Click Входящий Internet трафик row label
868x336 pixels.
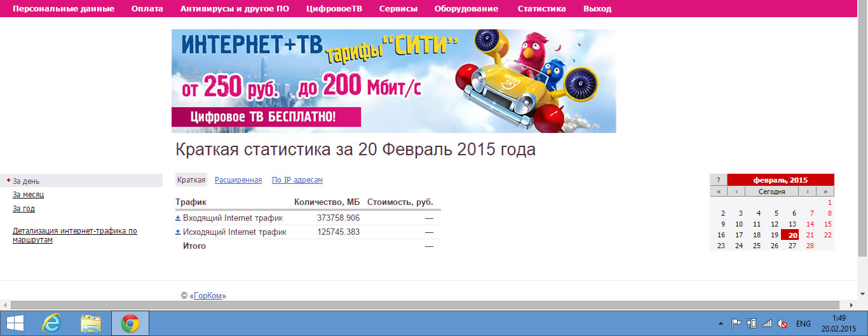pos(234,218)
